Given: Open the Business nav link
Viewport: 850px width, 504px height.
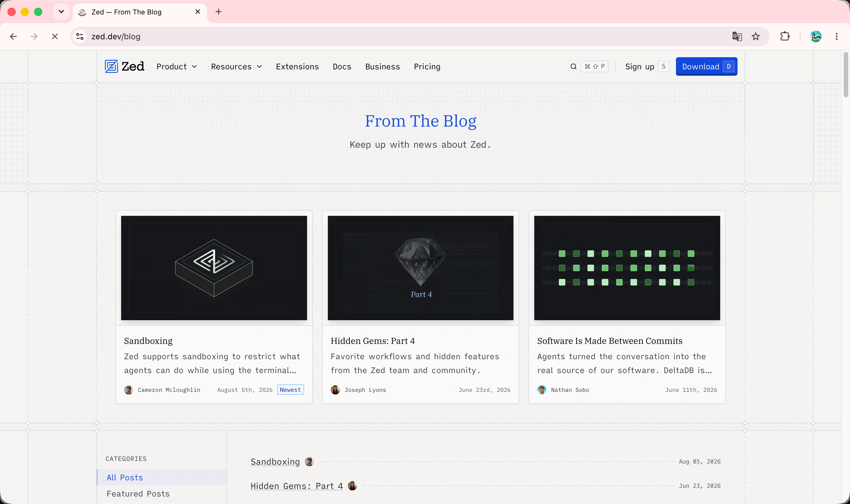Looking at the screenshot, I should [x=382, y=66].
